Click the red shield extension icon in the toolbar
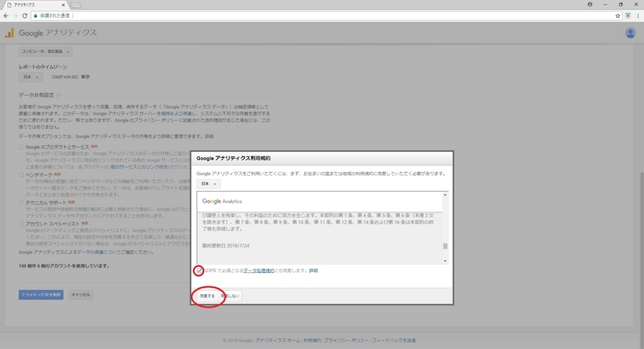This screenshot has width=644, height=349. click(628, 16)
